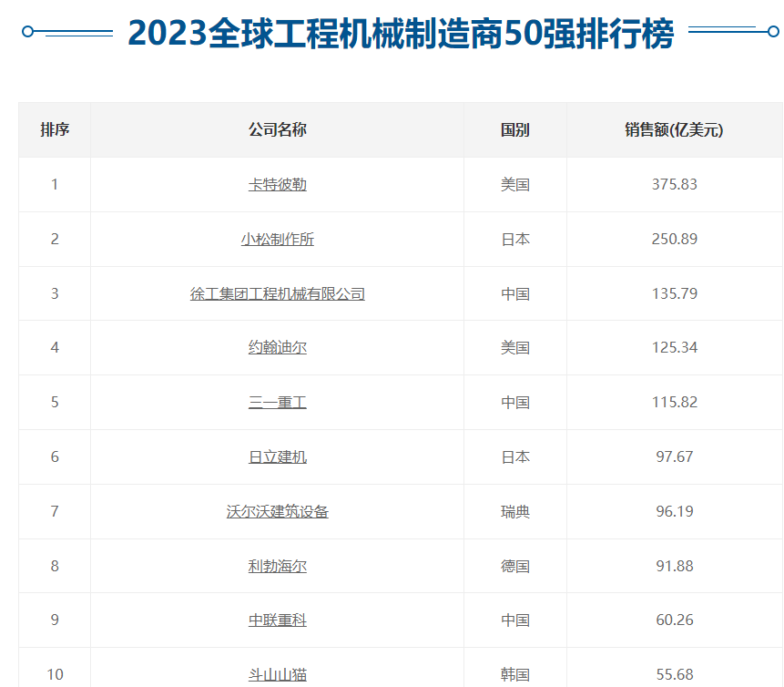Open the 徐工集团工程机械有限公司 link

pyautogui.click(x=278, y=293)
